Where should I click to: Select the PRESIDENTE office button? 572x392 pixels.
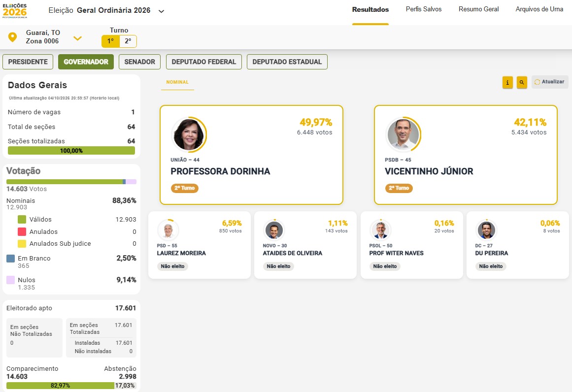(x=28, y=62)
